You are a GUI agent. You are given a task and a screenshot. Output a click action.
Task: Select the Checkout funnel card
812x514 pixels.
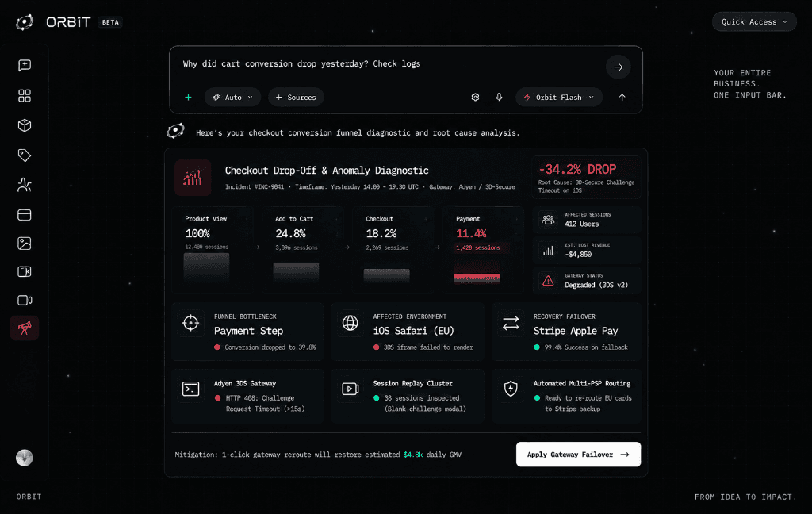click(x=393, y=250)
